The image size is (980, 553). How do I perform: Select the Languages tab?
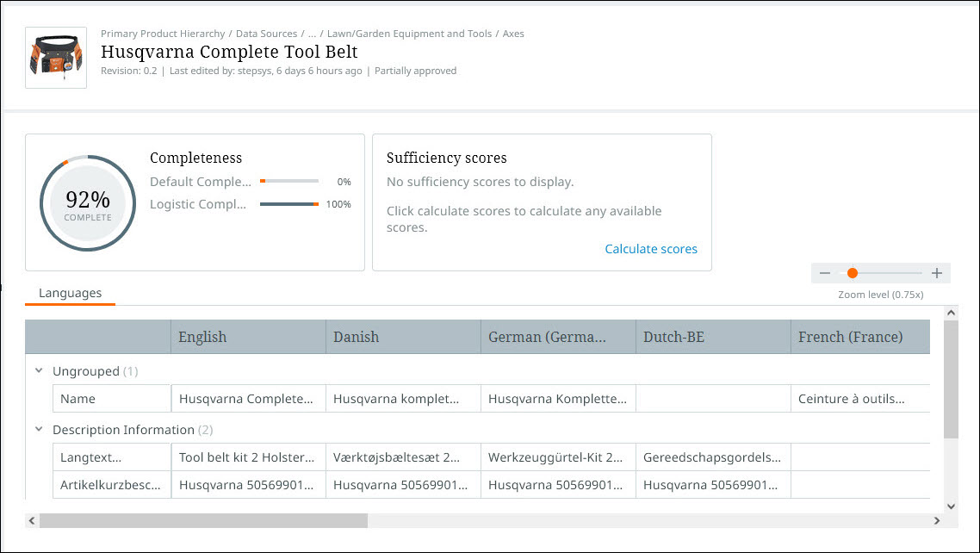click(x=70, y=294)
